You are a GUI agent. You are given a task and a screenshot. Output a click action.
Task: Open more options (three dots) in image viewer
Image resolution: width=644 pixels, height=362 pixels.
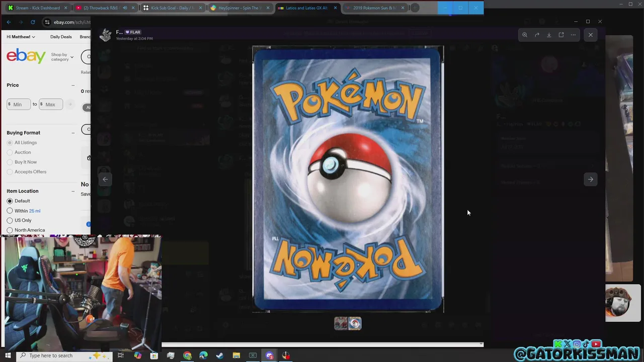[x=573, y=35]
